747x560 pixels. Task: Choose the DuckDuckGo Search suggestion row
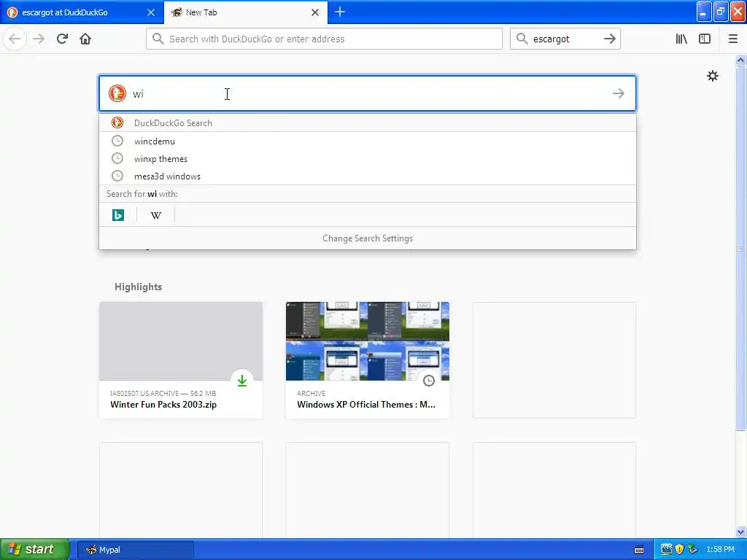pyautogui.click(x=368, y=122)
